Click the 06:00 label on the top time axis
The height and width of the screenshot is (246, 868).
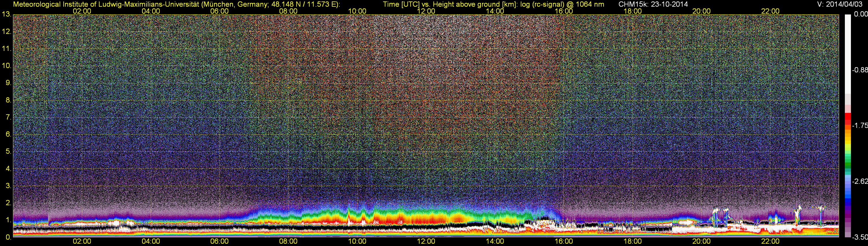(x=219, y=11)
